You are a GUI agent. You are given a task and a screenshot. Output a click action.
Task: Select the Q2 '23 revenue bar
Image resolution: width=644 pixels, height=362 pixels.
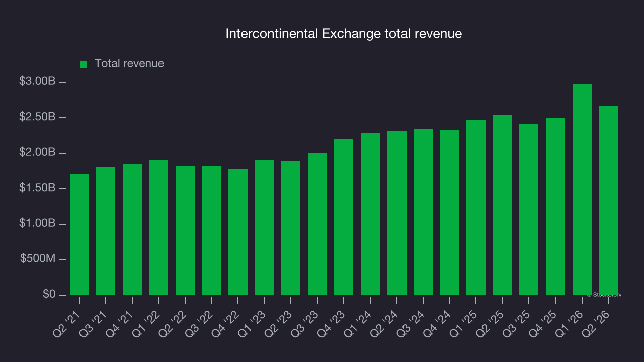pyautogui.click(x=291, y=228)
